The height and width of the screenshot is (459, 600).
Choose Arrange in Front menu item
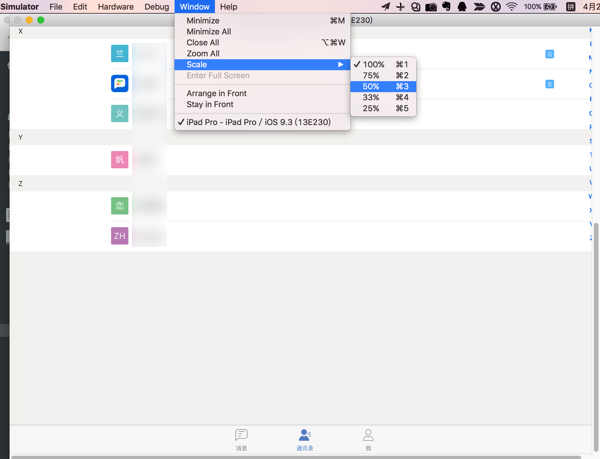click(x=262, y=93)
